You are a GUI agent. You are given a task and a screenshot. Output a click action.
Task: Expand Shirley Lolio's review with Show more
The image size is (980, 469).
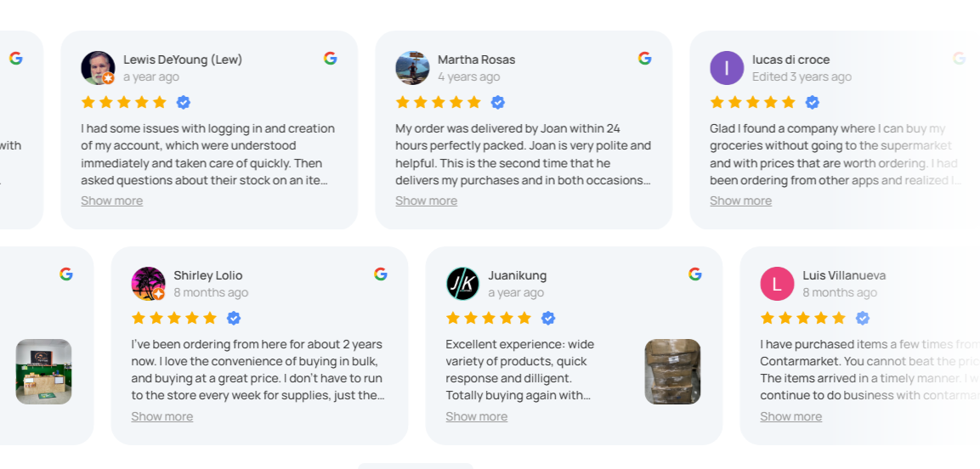click(161, 417)
